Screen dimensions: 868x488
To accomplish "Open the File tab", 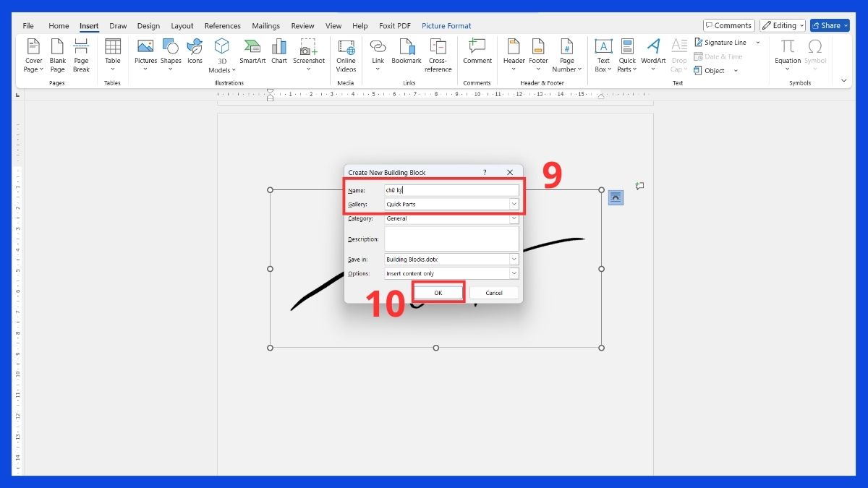I will tap(28, 26).
